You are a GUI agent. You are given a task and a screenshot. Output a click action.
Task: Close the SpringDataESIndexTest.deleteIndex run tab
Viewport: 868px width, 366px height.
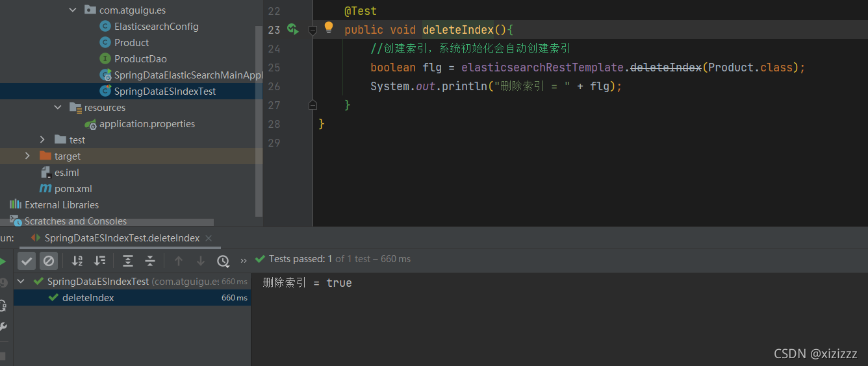pyautogui.click(x=209, y=238)
